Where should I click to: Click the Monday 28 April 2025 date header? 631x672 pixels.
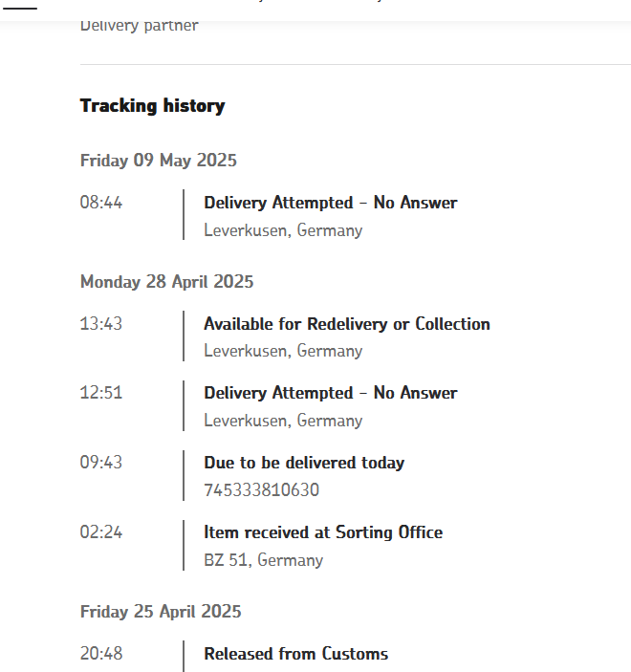pyautogui.click(x=166, y=282)
